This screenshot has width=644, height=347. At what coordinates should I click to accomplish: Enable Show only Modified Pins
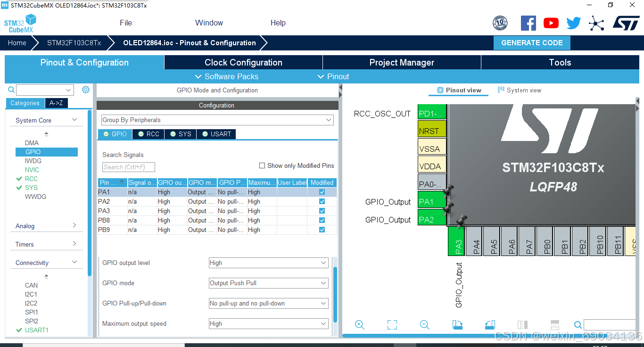262,165
